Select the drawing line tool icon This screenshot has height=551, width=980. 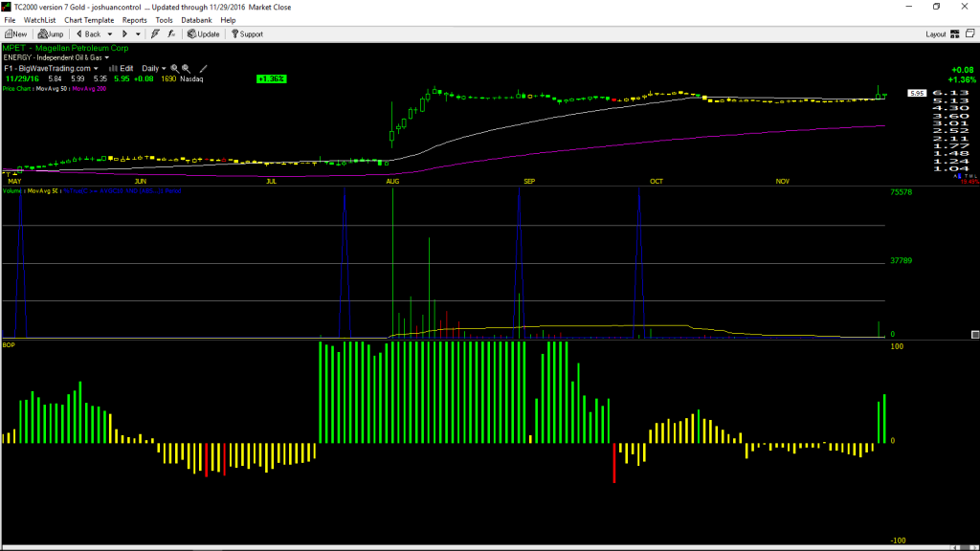[x=203, y=69]
